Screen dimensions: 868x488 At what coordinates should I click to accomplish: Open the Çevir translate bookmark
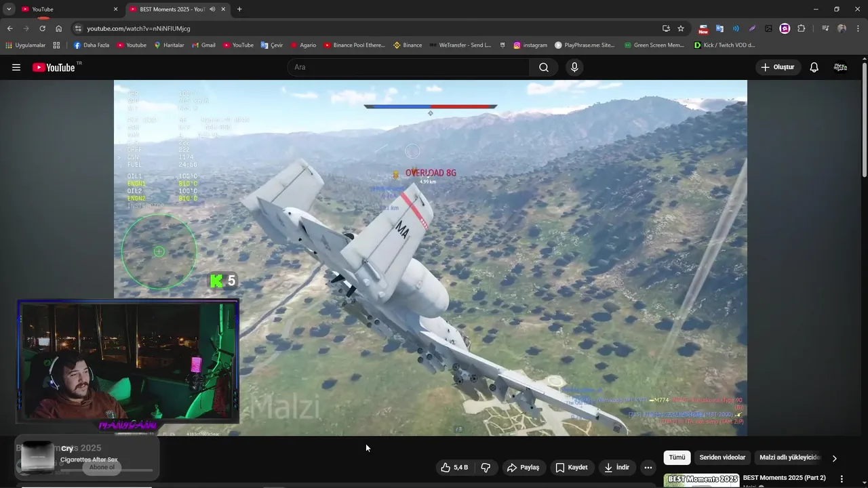tap(272, 45)
